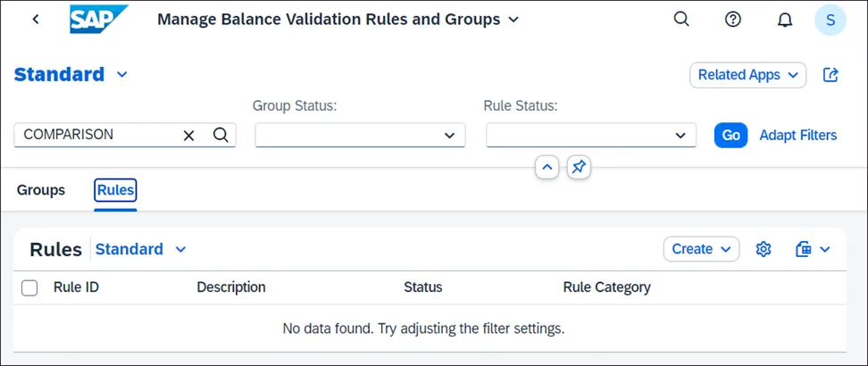868x366 pixels.
Task: Click the back navigation arrow
Action: coord(36,20)
